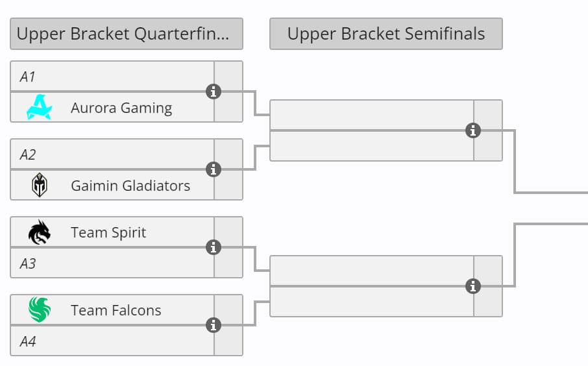Screen dimensions: 588x366
Task: Select the Upper Bracket Quarterfinals header
Action: (x=127, y=34)
